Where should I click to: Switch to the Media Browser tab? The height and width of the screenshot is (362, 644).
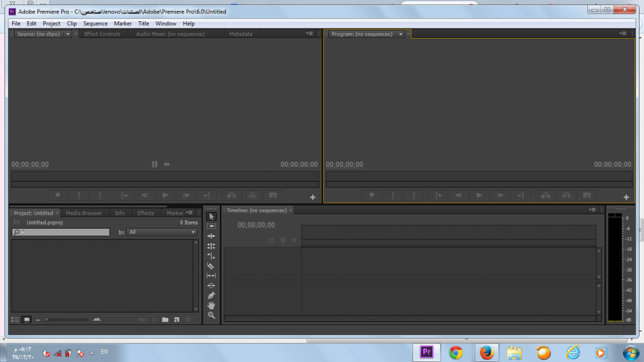coord(84,213)
